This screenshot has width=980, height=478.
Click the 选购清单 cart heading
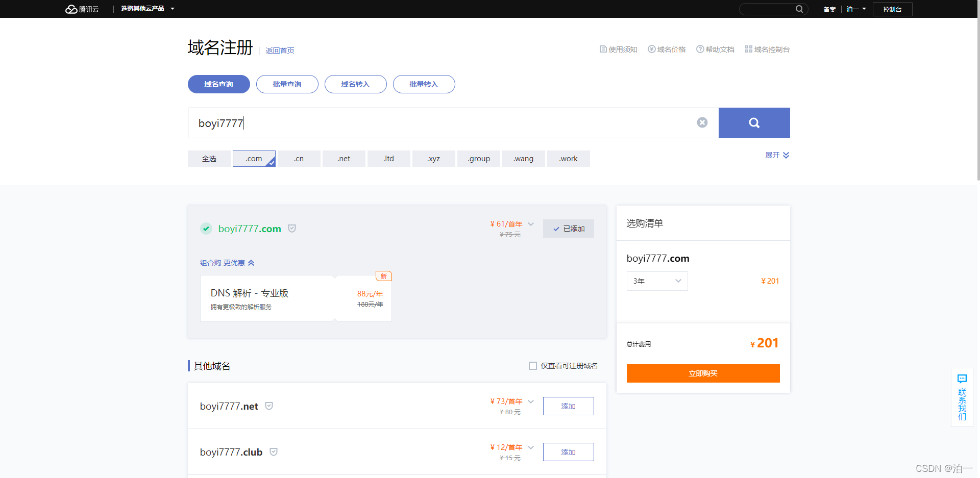(645, 223)
